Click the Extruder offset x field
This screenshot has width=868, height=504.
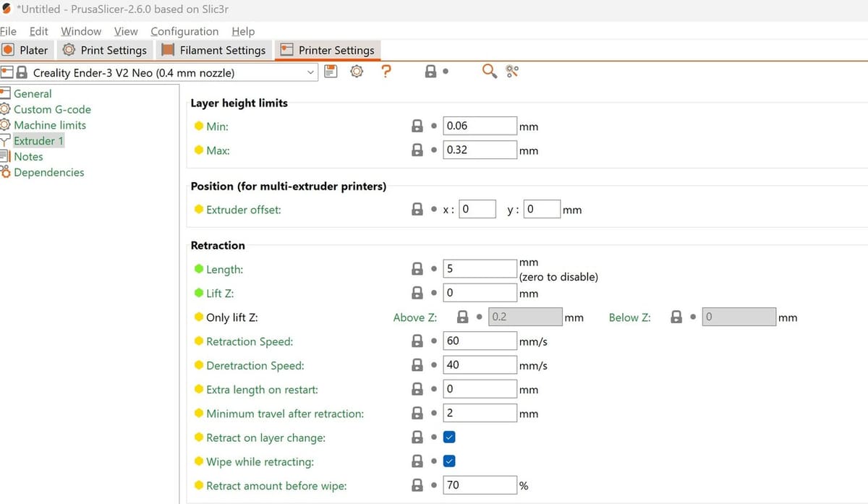pos(477,209)
